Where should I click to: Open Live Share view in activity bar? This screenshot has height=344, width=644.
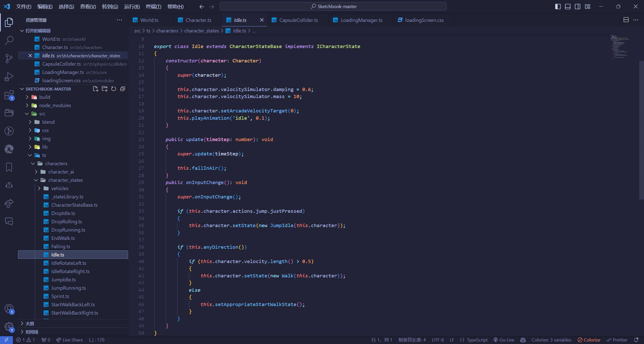click(x=9, y=203)
